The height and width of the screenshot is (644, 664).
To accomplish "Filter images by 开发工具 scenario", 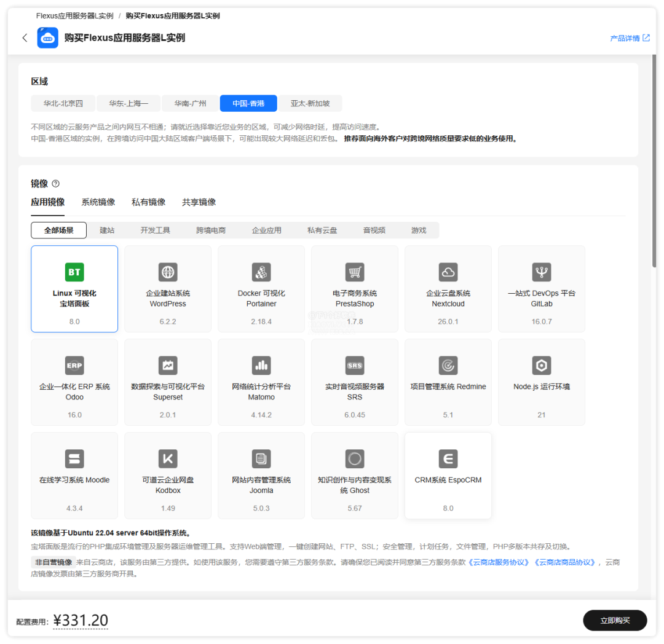I will (x=156, y=230).
